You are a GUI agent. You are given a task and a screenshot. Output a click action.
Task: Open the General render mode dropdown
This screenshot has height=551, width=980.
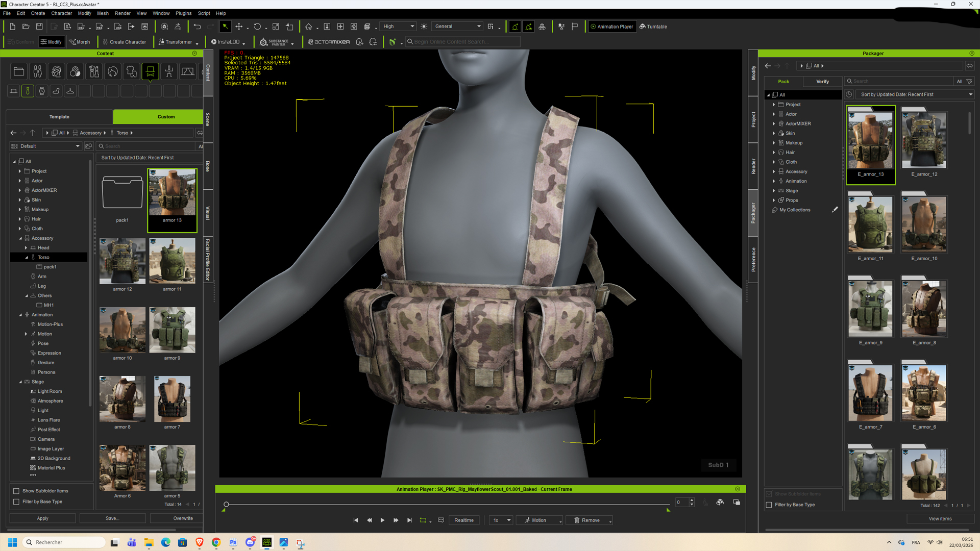click(457, 27)
